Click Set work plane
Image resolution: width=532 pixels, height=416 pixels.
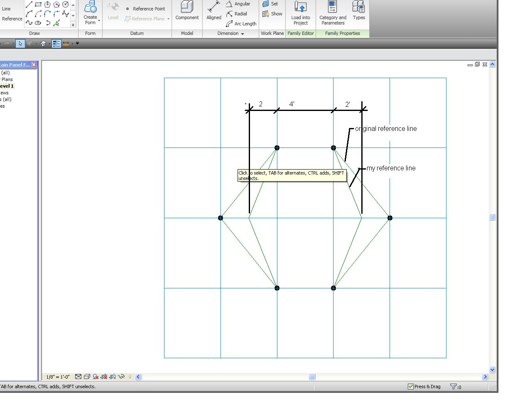pyautogui.click(x=270, y=4)
